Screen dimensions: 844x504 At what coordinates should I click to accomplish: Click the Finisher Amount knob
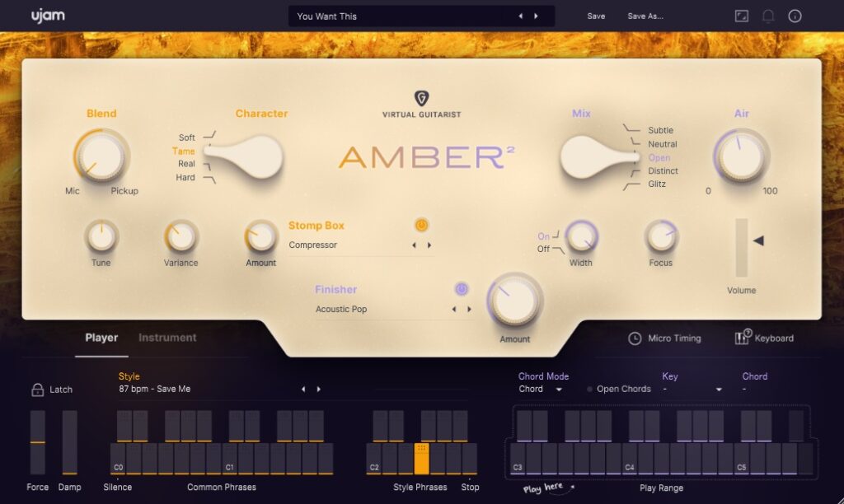tap(514, 301)
